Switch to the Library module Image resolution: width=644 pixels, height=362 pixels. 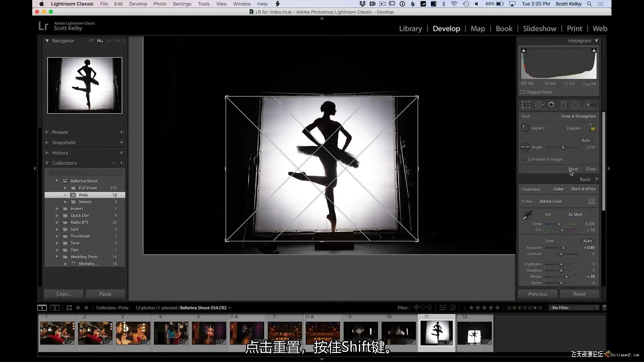410,28
